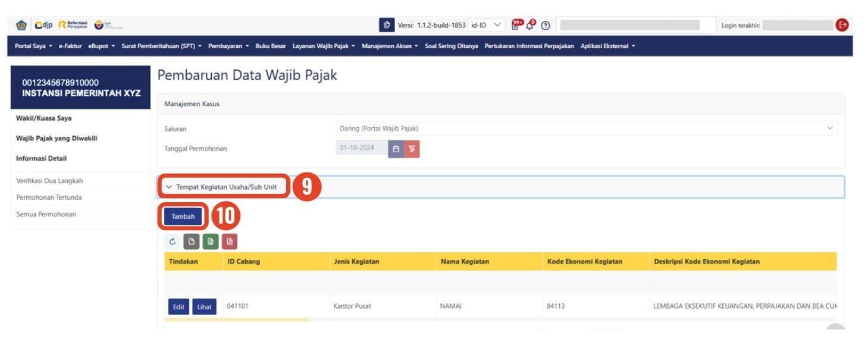Export table to PDF red icon
This screenshot has height=339, width=868.
[x=229, y=241]
